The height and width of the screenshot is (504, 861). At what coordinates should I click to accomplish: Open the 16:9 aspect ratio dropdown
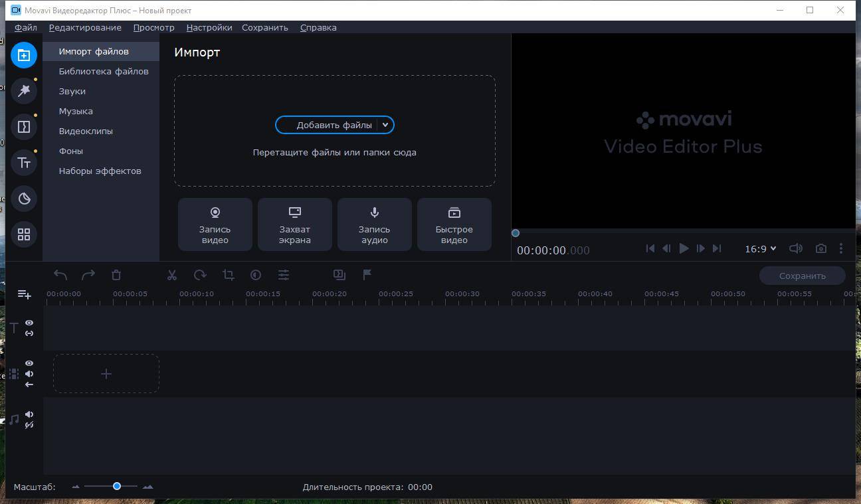pos(760,248)
